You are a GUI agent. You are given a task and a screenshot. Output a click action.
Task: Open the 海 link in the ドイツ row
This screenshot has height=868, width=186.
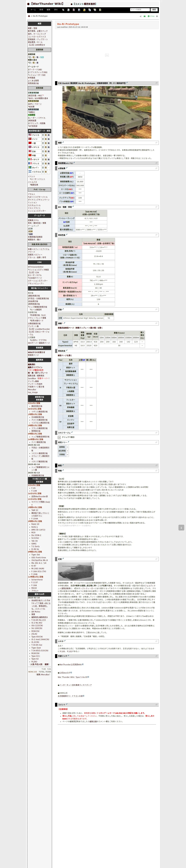49,139
